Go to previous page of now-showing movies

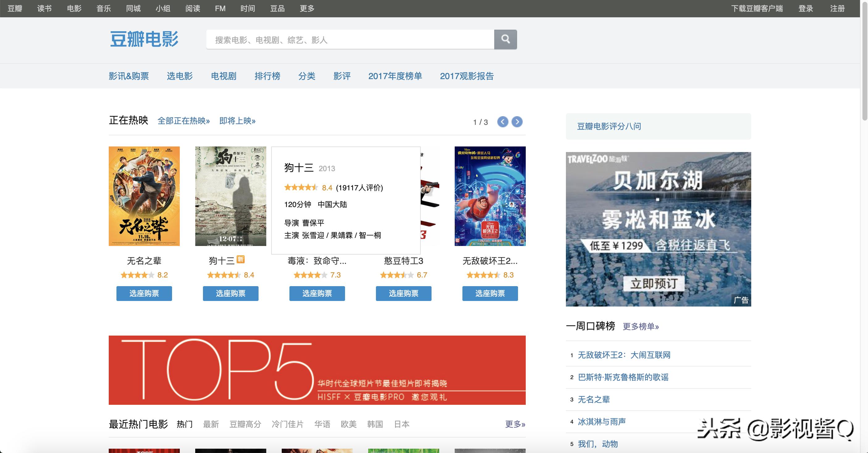502,122
